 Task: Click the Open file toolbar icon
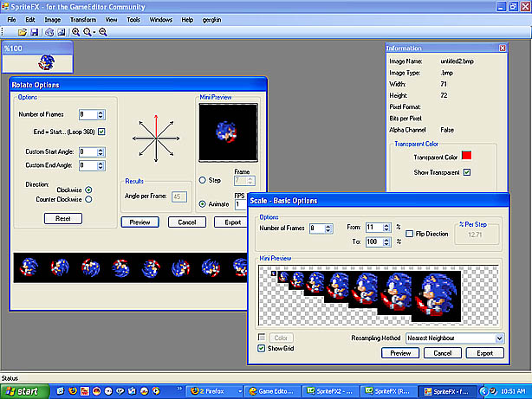(x=23, y=32)
